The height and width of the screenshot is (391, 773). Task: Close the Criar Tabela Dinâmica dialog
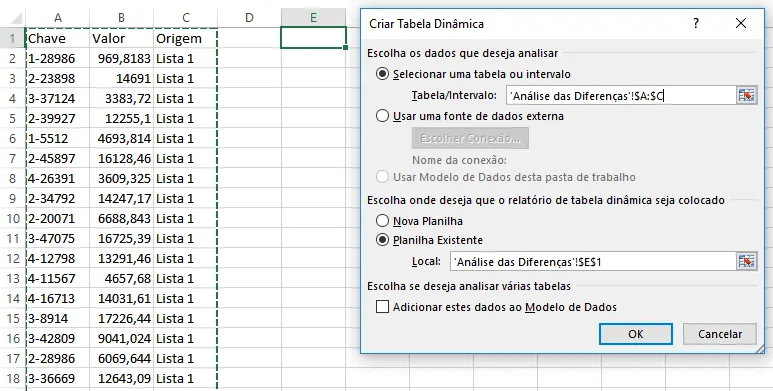point(740,23)
